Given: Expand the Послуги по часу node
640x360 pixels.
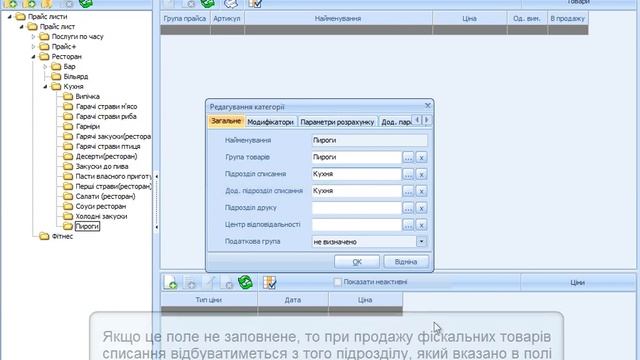Looking at the screenshot, I should 33,37.
